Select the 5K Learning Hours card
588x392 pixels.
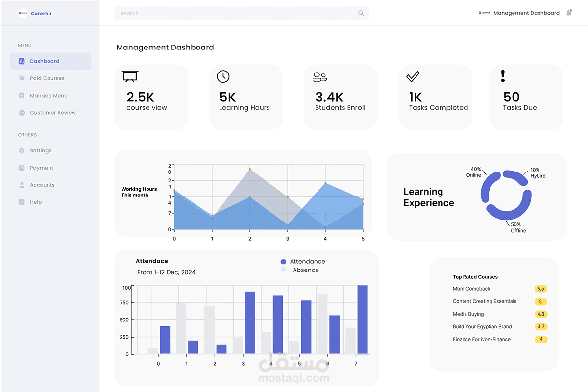(245, 97)
